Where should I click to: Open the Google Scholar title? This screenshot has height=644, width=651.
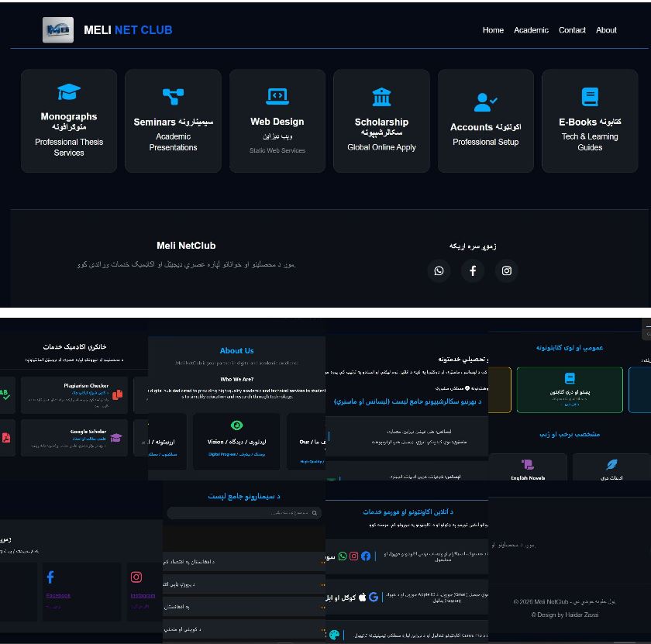point(88,432)
